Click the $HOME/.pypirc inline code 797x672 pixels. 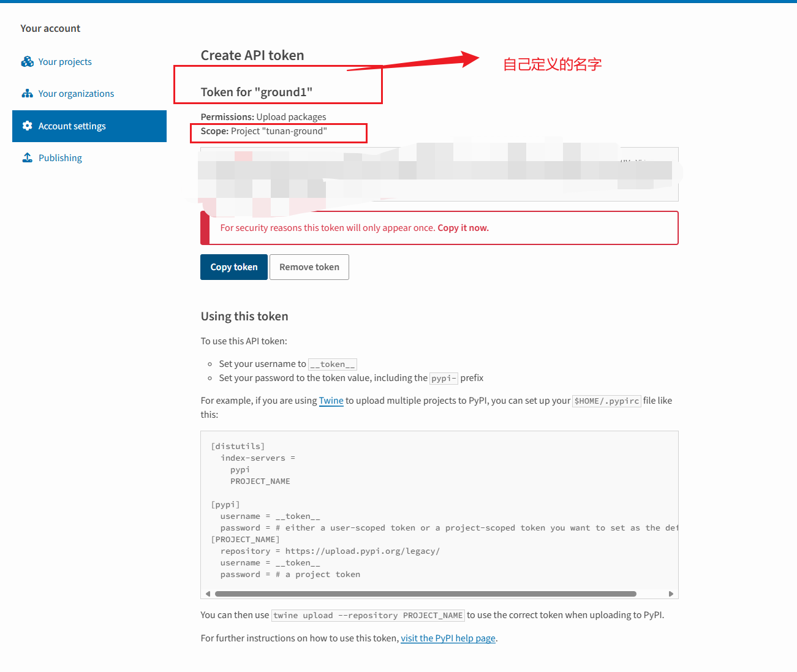[606, 401]
